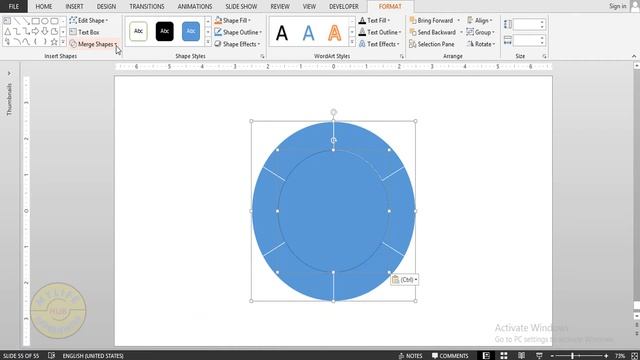Collapse the ribbon with the arrow
The width and height of the screenshot is (640, 360).
point(634,56)
